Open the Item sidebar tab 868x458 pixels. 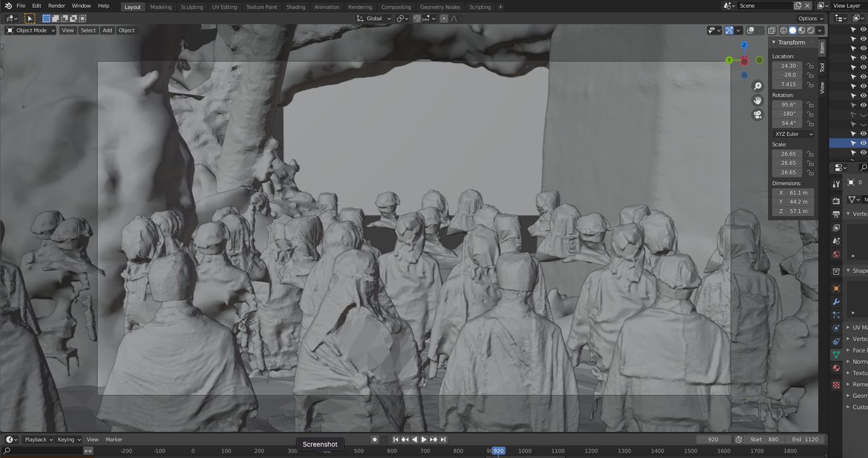coord(822,46)
